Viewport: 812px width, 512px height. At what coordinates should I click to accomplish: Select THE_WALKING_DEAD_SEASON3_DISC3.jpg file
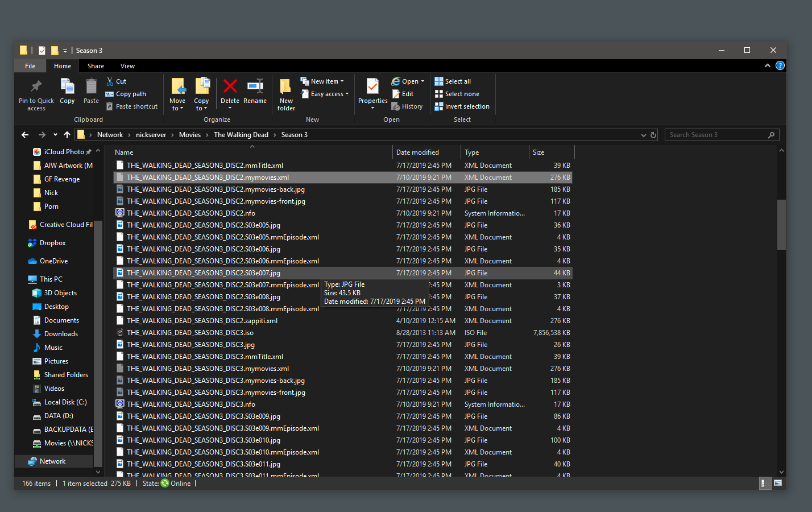point(343,345)
